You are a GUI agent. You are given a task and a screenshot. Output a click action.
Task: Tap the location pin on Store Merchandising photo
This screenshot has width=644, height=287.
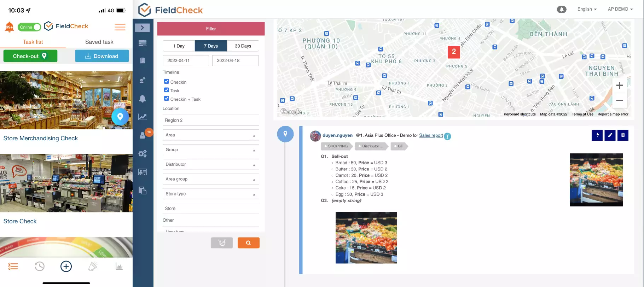[120, 117]
